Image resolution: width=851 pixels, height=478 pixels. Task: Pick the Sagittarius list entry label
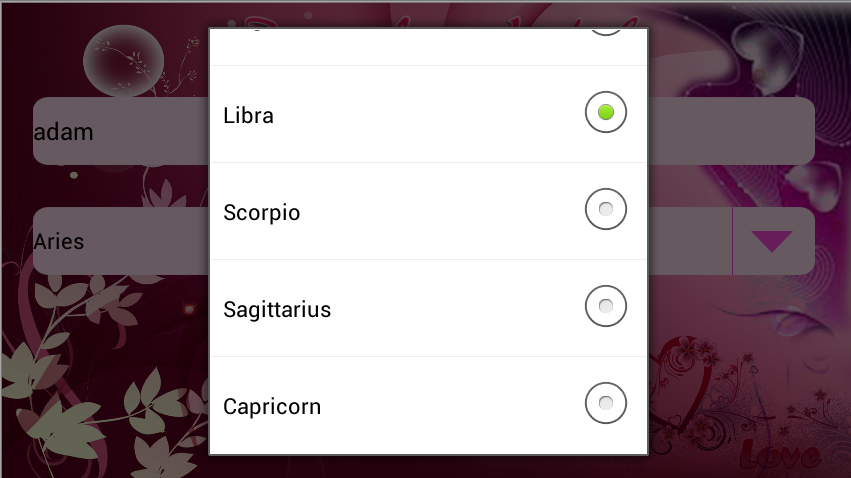pyautogui.click(x=277, y=310)
